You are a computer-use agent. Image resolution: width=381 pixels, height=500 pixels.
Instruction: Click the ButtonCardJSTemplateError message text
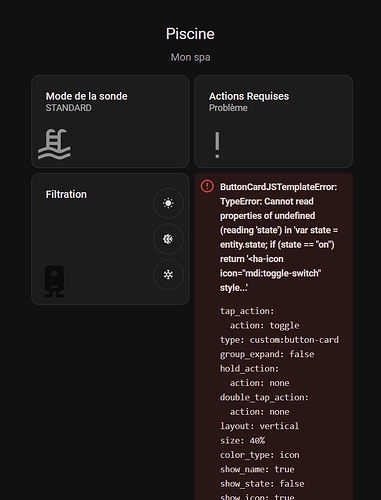point(279,237)
